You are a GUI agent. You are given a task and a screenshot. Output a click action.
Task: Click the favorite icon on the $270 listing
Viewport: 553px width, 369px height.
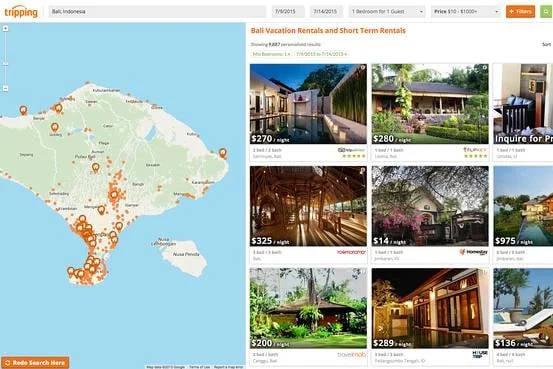[x=363, y=67]
